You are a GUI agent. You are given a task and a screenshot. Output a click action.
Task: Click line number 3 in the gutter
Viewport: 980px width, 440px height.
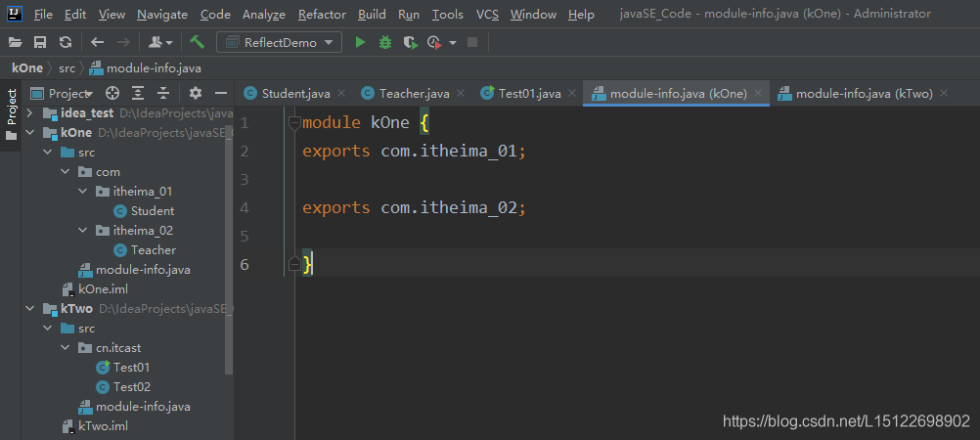tap(244, 179)
